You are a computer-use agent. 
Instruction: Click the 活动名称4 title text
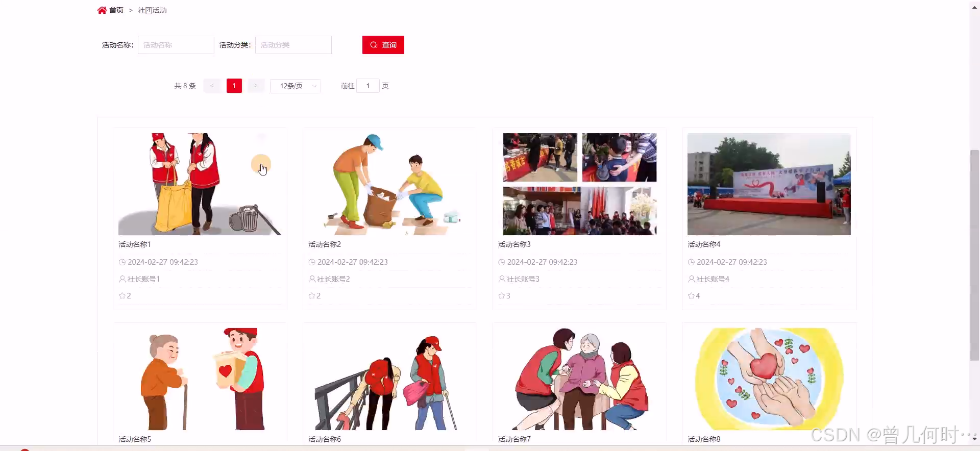704,244
